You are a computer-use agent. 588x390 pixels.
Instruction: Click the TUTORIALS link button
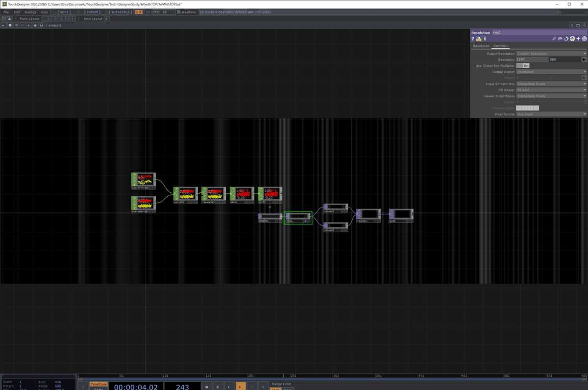point(120,12)
